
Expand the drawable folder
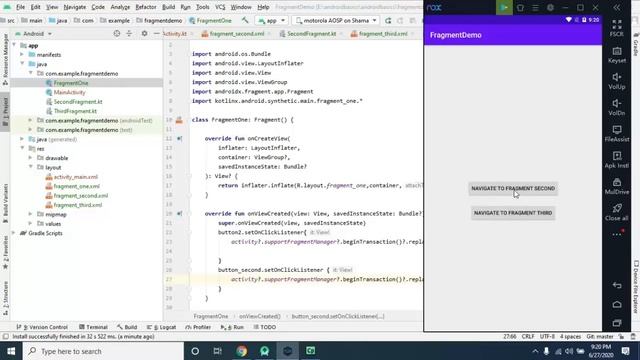point(30,158)
